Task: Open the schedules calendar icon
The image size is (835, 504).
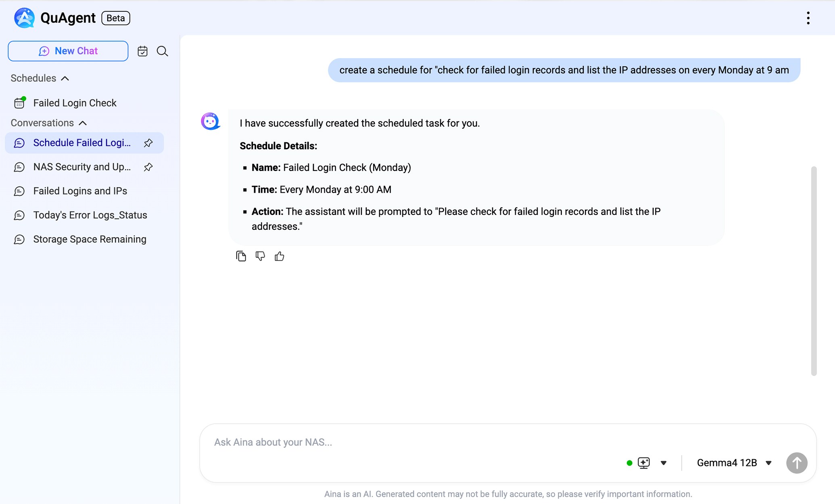Action: click(x=142, y=51)
